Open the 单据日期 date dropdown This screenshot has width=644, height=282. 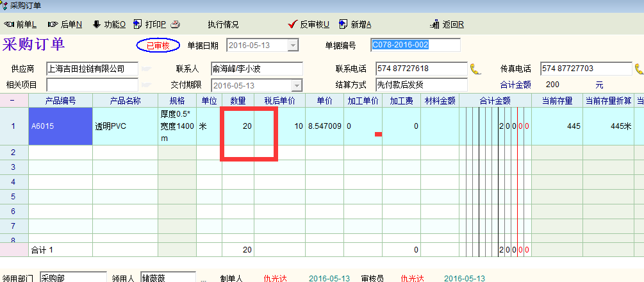click(293, 46)
